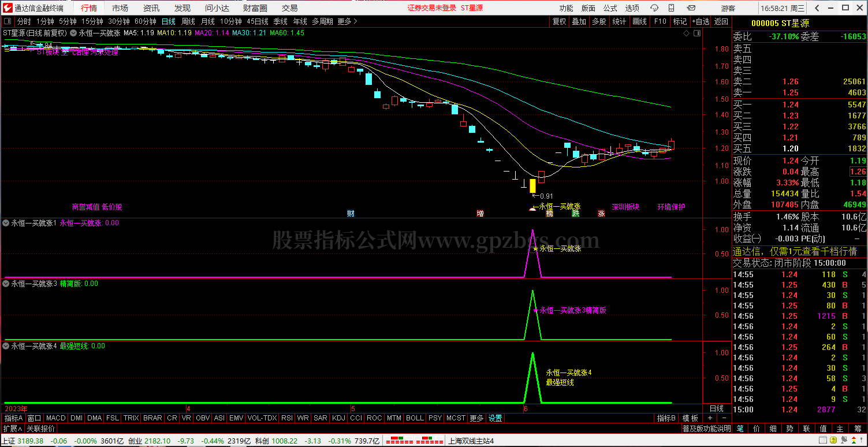Select the 周线 weekly period
This screenshot has width=868, height=447.
pos(188,21)
